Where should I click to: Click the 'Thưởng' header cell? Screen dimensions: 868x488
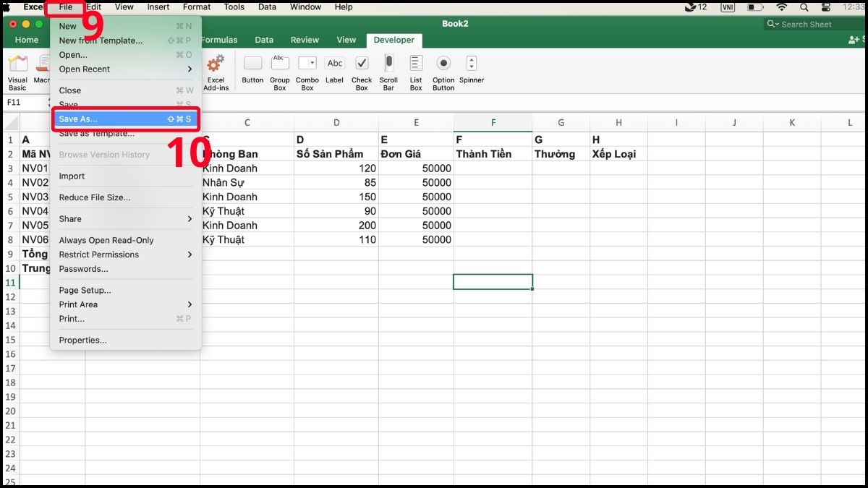561,154
